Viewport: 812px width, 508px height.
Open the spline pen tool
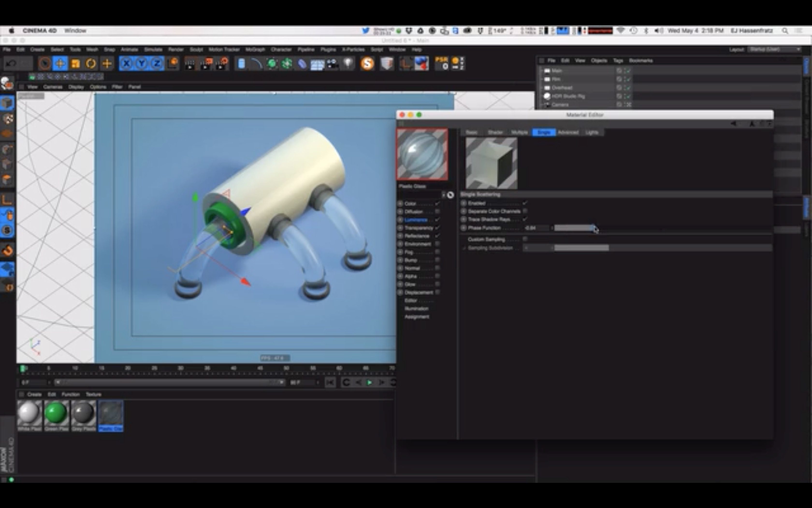click(257, 63)
